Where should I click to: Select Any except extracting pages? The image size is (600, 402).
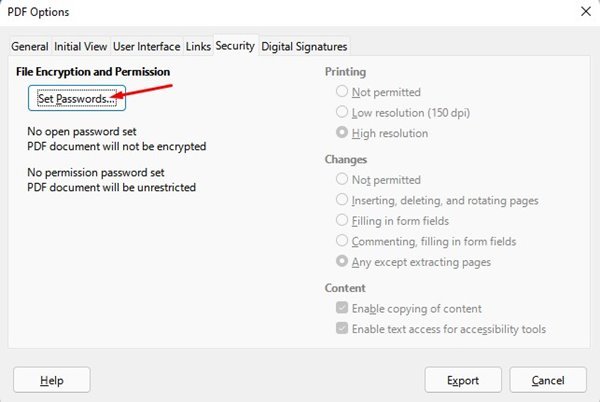click(343, 262)
